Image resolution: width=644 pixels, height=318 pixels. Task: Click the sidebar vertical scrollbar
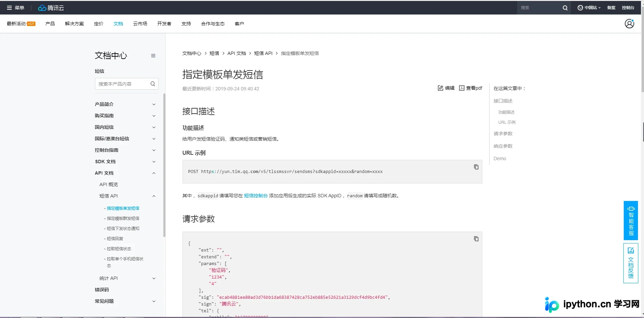[164, 165]
